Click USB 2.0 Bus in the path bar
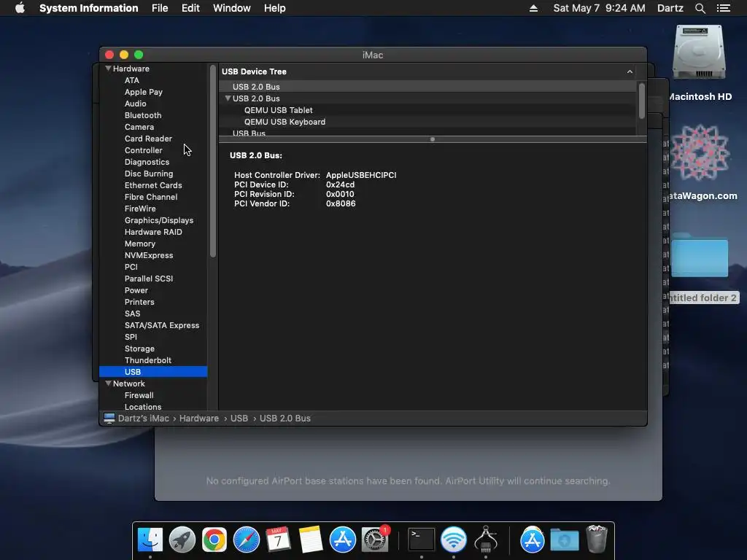 tap(285, 418)
